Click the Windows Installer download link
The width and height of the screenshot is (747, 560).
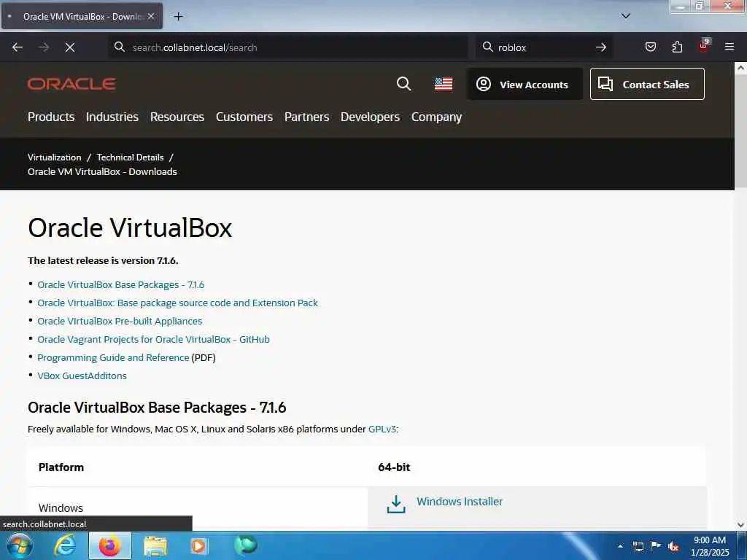coord(460,502)
